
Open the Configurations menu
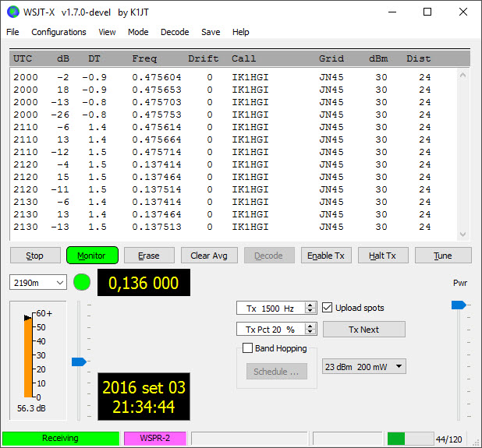(x=58, y=32)
